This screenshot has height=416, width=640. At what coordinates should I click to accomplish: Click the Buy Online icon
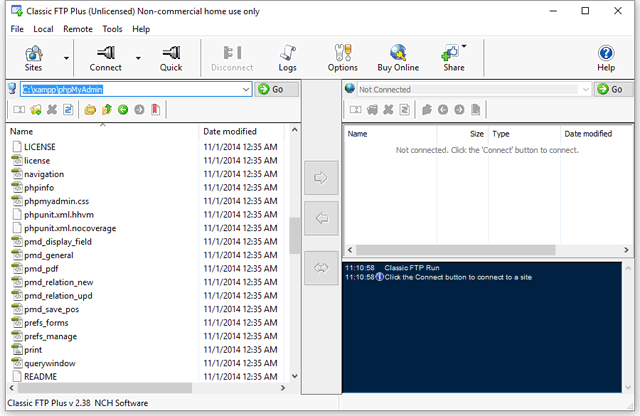398,58
